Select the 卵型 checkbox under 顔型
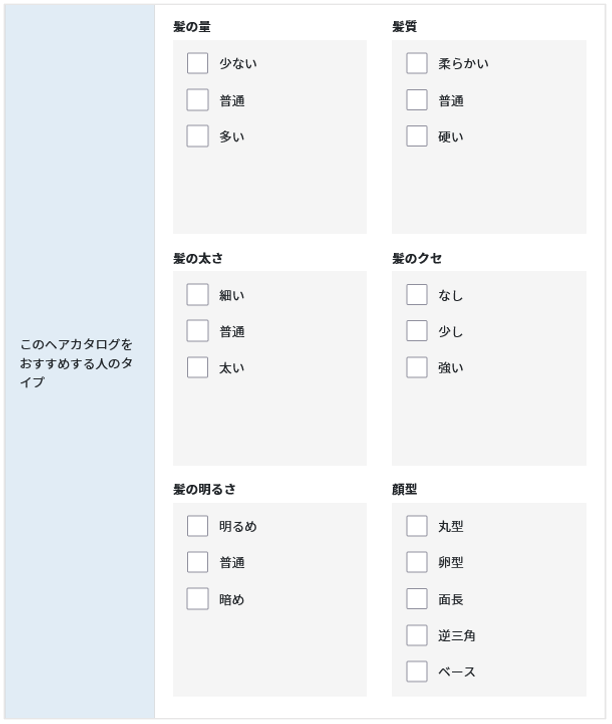612x724 pixels. [417, 562]
